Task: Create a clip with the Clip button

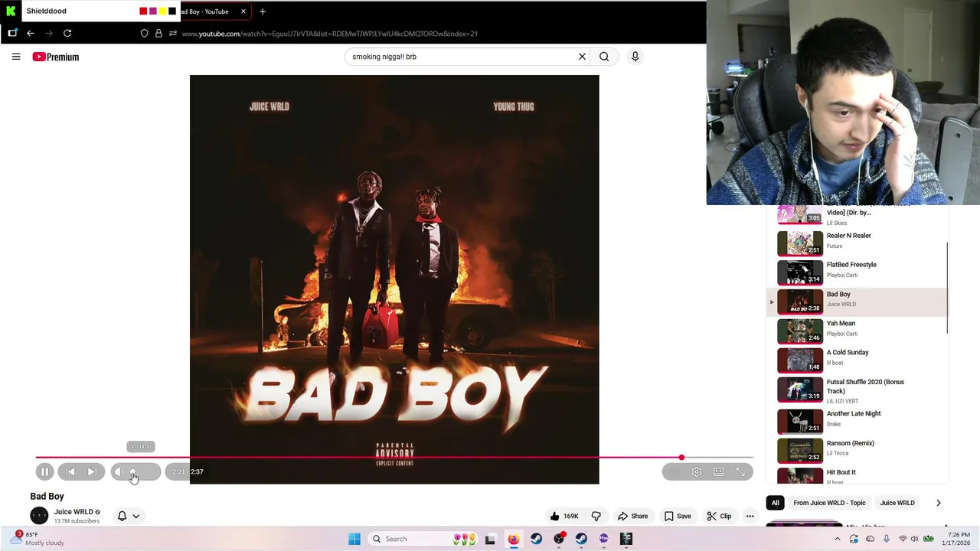Action: pos(719,516)
